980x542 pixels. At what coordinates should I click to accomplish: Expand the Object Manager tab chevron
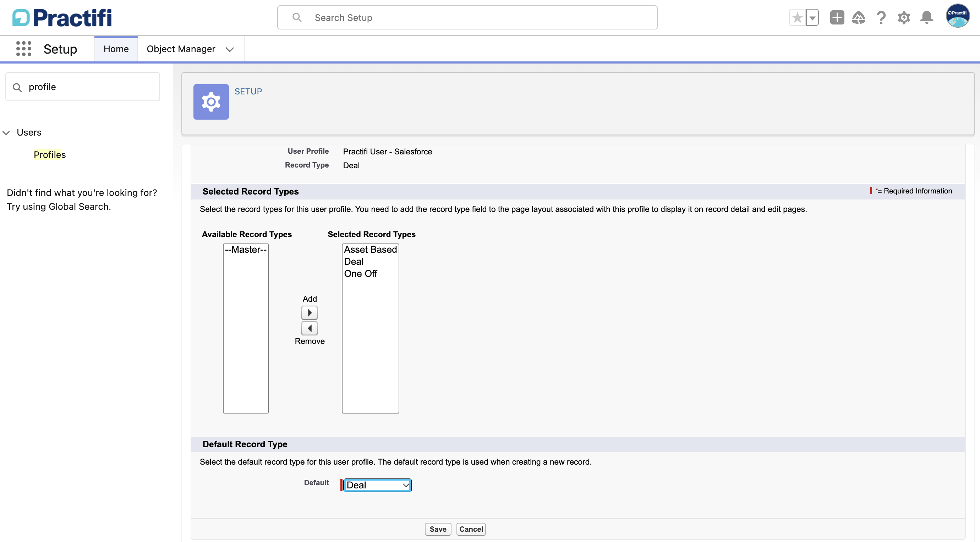pyautogui.click(x=229, y=49)
